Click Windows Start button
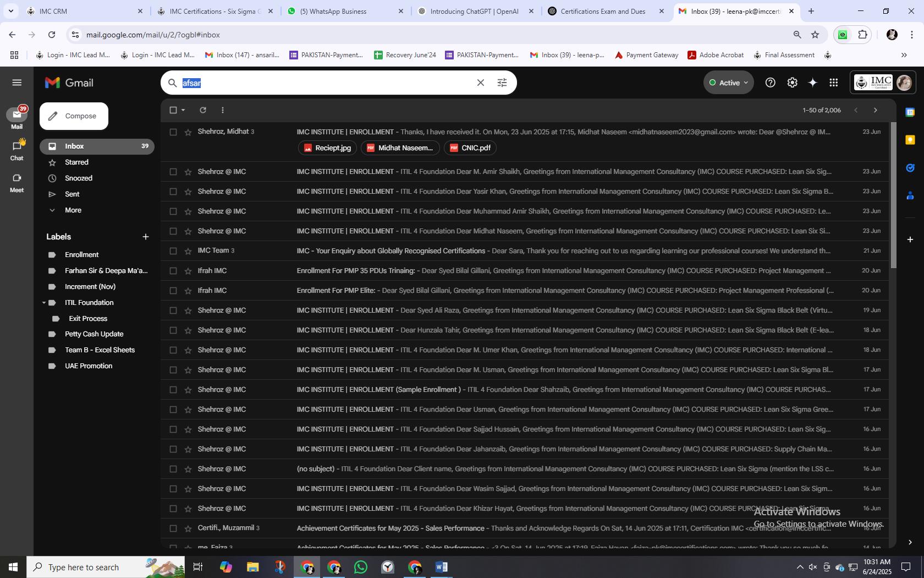Image resolution: width=924 pixels, height=578 pixels. pyautogui.click(x=13, y=567)
